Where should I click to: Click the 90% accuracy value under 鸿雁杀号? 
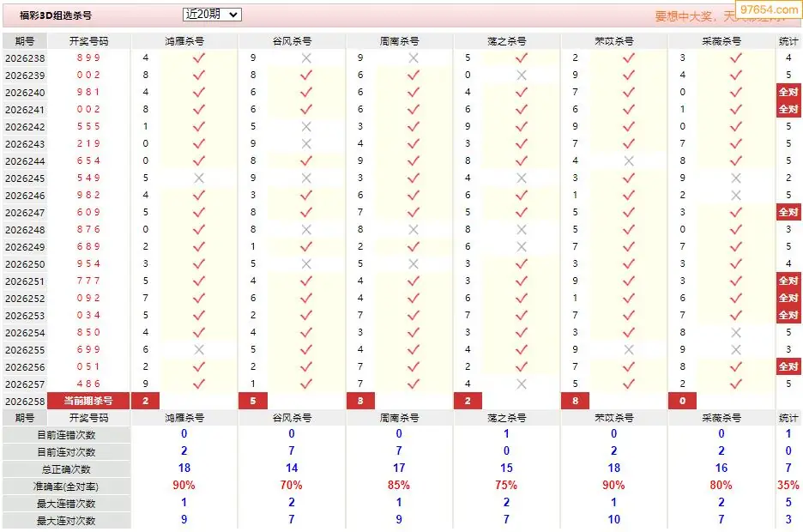point(184,486)
